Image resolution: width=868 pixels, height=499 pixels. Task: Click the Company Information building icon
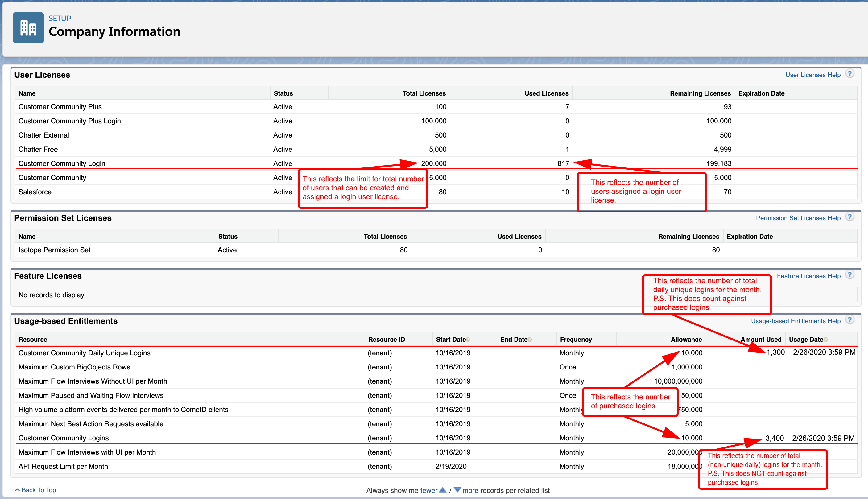[x=28, y=28]
